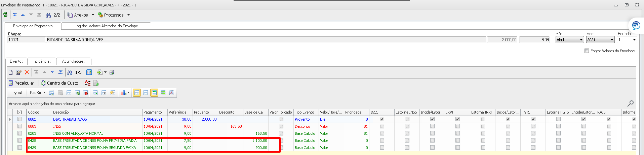Create new event with blank page icon
The image size is (644, 155).
click(x=11, y=72)
